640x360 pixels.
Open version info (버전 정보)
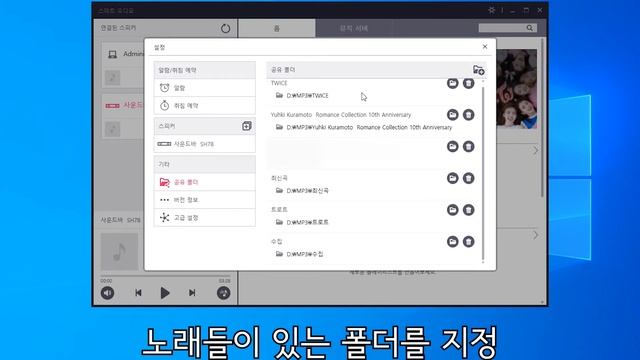(x=204, y=200)
